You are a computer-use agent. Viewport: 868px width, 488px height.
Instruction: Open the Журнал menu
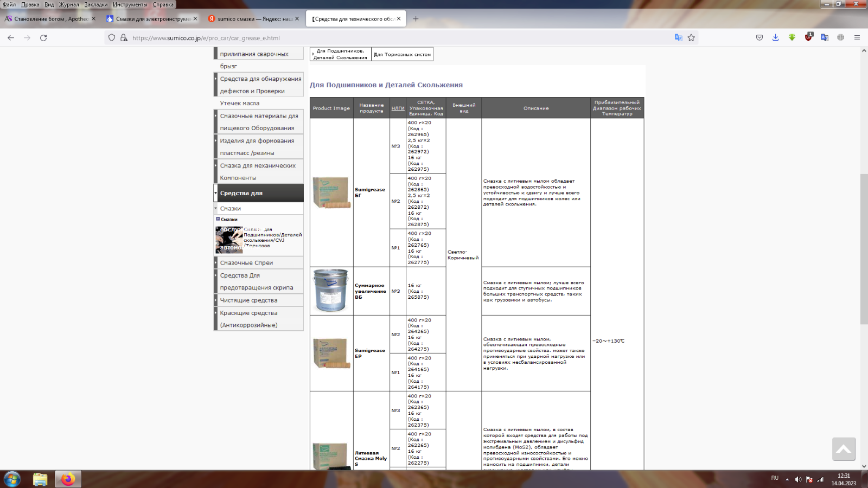coord(69,4)
